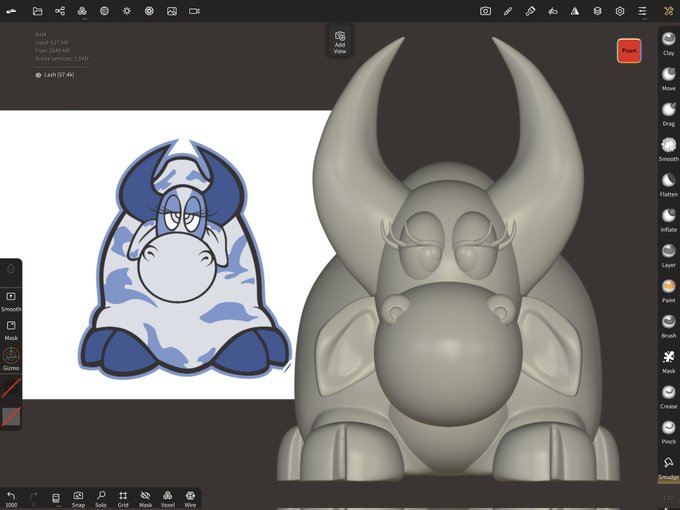Select the Smooth tool in right toolbar
Viewport: 680px width, 510px height.
tap(668, 149)
